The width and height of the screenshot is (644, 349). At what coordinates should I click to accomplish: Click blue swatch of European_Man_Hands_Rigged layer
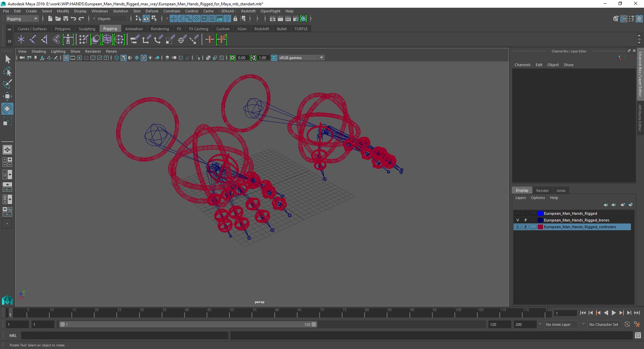(540, 213)
